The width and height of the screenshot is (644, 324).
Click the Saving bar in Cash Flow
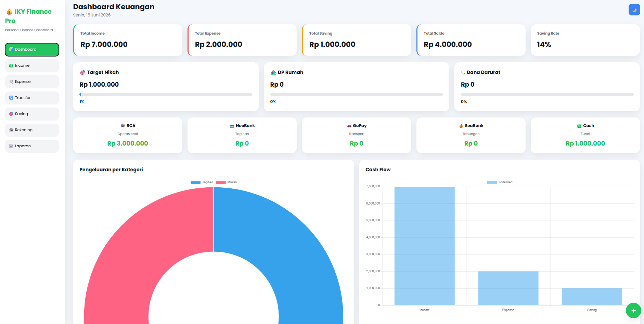click(592, 297)
